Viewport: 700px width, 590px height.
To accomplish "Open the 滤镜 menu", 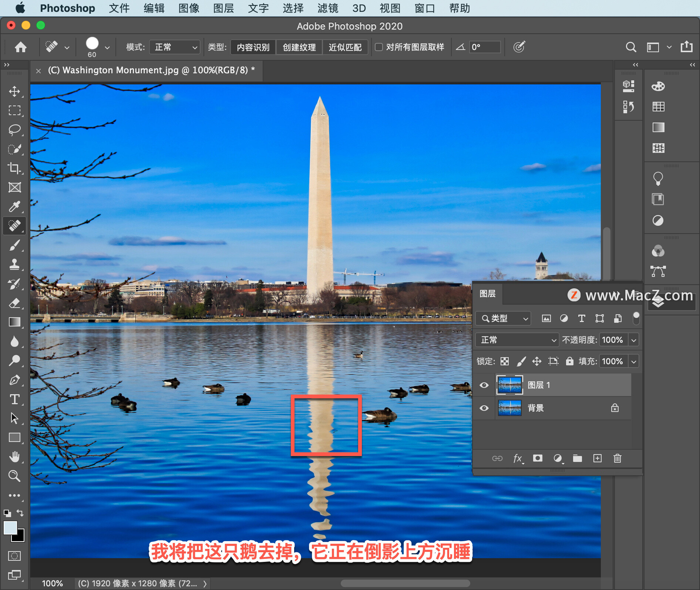I will tap(328, 8).
